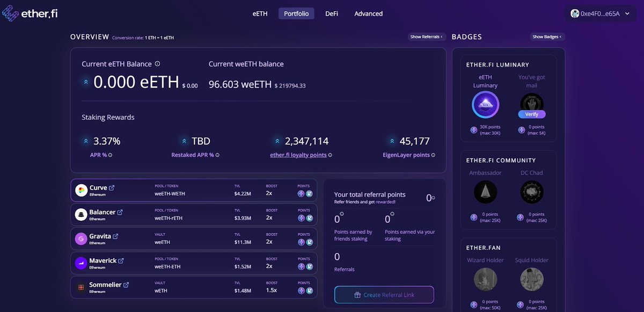Click Sommelier 1.5x boost value

tap(271, 291)
